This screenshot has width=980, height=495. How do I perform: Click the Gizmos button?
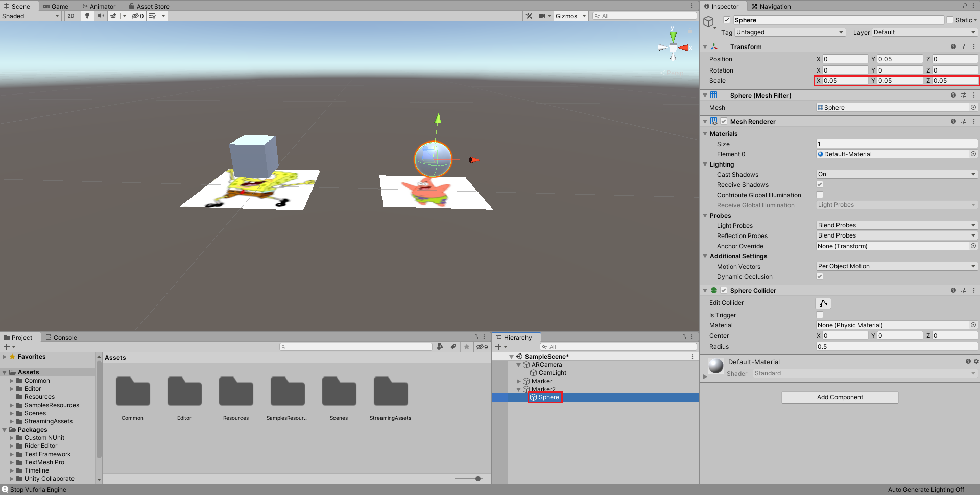pos(566,16)
